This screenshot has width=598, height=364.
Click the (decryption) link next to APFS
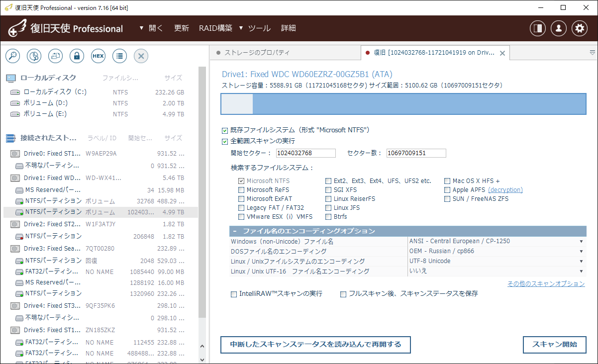(505, 190)
